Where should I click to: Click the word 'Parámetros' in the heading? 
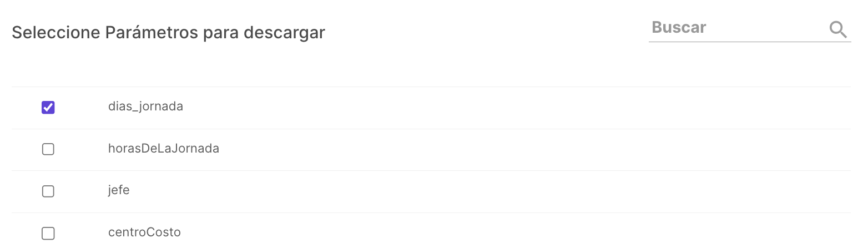(x=151, y=33)
